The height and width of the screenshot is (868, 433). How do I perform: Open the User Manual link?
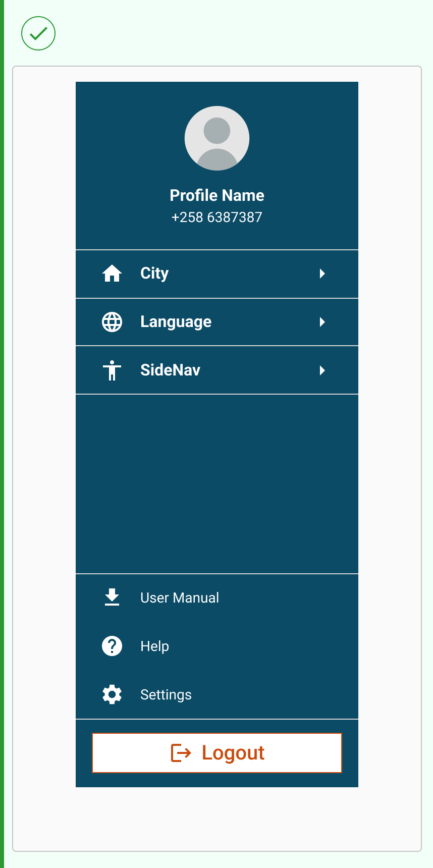point(180,598)
